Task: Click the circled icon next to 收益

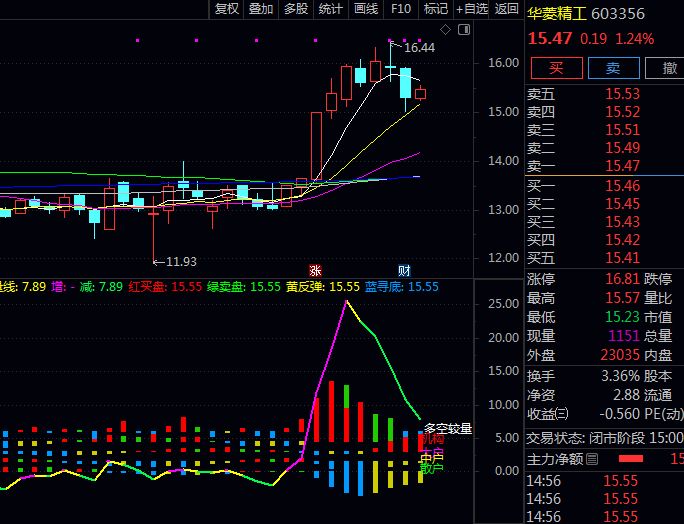Action: [562, 414]
